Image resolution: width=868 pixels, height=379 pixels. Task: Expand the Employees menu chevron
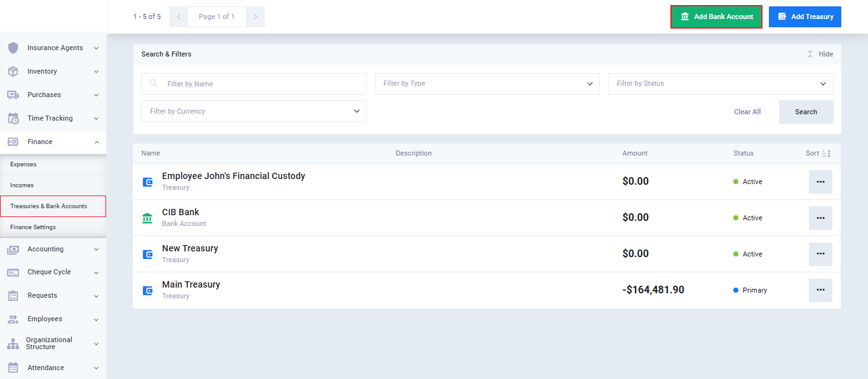click(x=96, y=319)
